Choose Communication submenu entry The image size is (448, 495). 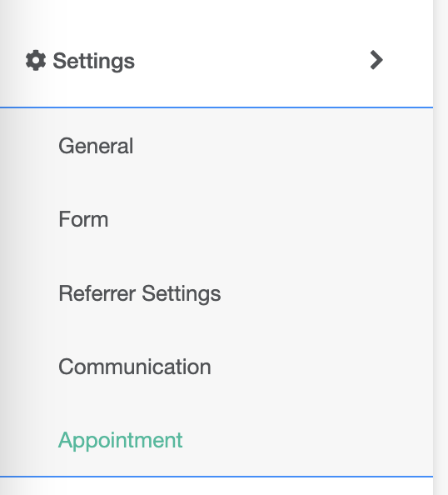(x=135, y=367)
